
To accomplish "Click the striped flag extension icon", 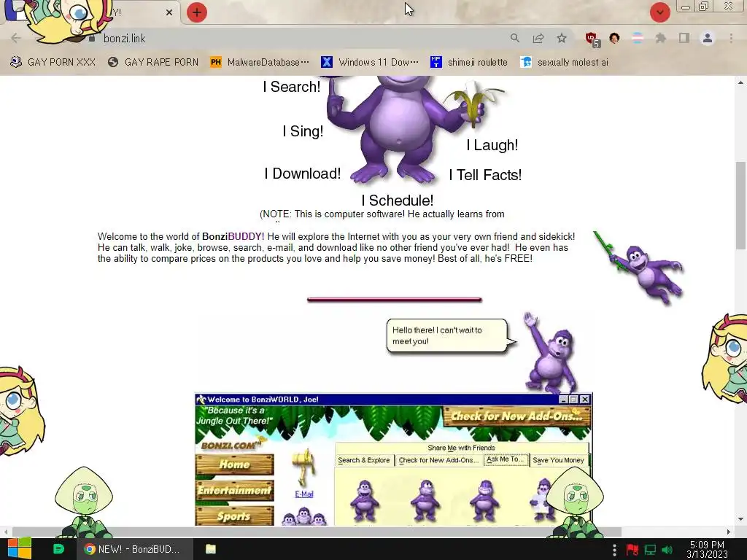I will pyautogui.click(x=638, y=38).
